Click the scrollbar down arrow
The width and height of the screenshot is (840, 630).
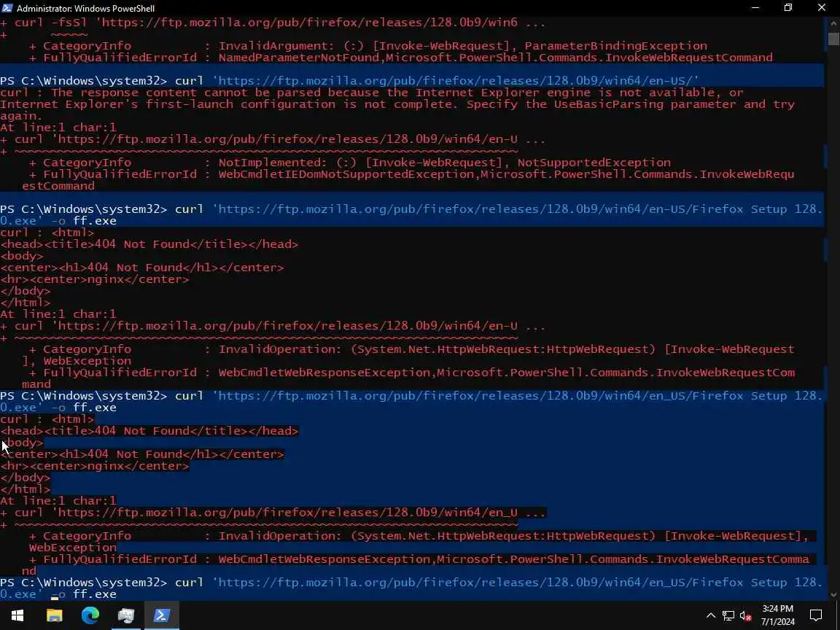833,594
